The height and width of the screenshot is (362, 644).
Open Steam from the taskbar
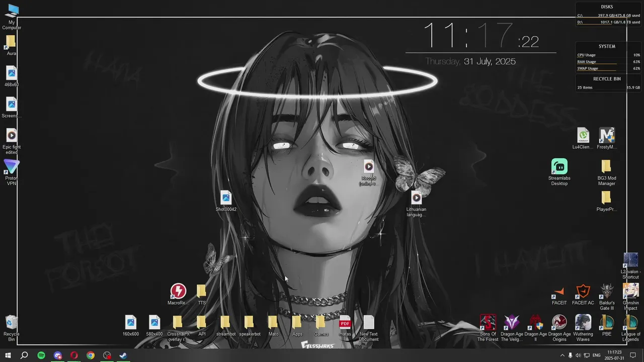pyautogui.click(x=123, y=355)
